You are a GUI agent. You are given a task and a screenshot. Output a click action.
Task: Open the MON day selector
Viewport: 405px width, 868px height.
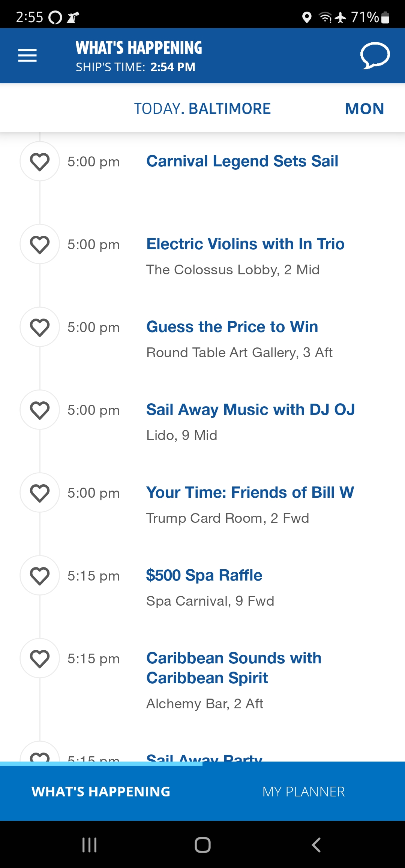pos(364,109)
